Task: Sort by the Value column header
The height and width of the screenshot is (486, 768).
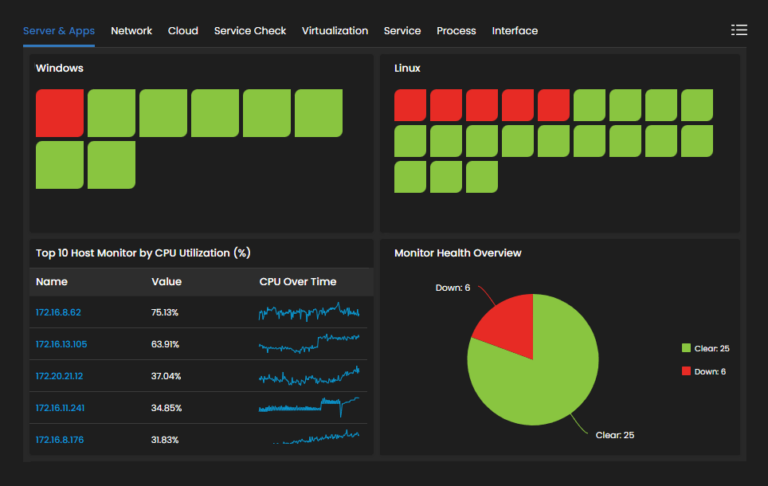Action: 166,282
